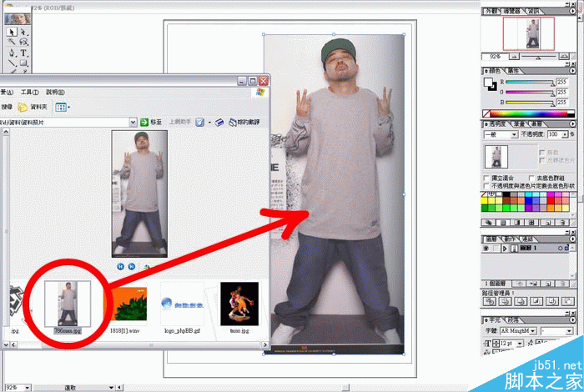Click delete layer trash icon in Layers panel
This screenshot has width=584, height=392.
pos(563,284)
